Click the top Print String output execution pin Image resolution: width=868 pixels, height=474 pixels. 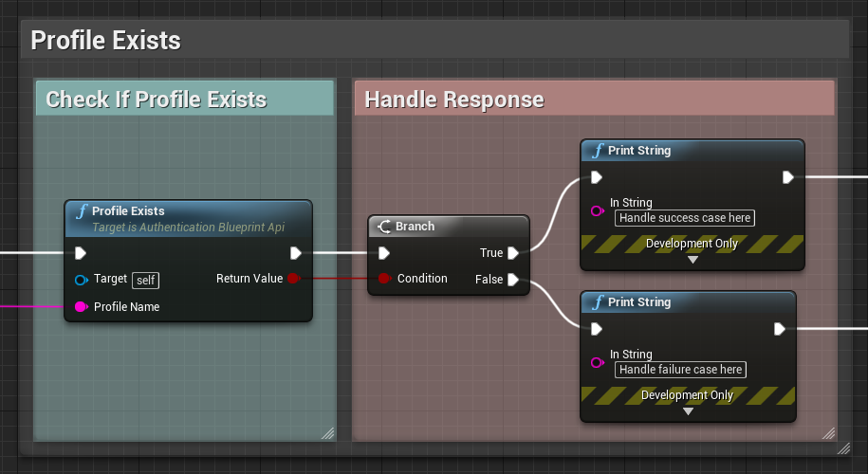787,177
